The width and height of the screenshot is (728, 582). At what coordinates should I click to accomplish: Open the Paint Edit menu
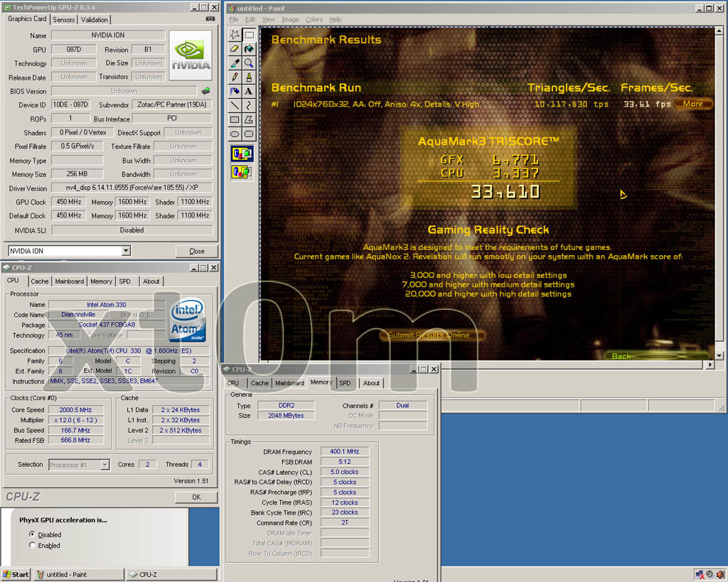(250, 19)
